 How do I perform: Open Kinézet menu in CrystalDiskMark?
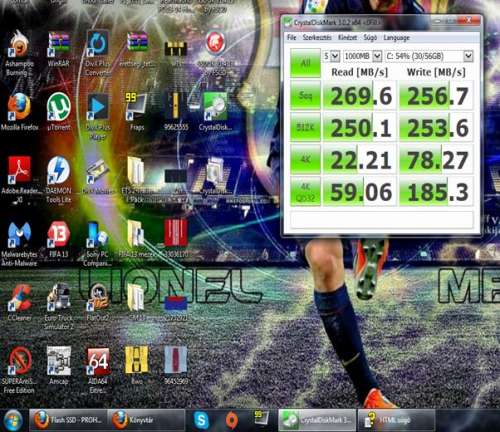click(x=347, y=38)
